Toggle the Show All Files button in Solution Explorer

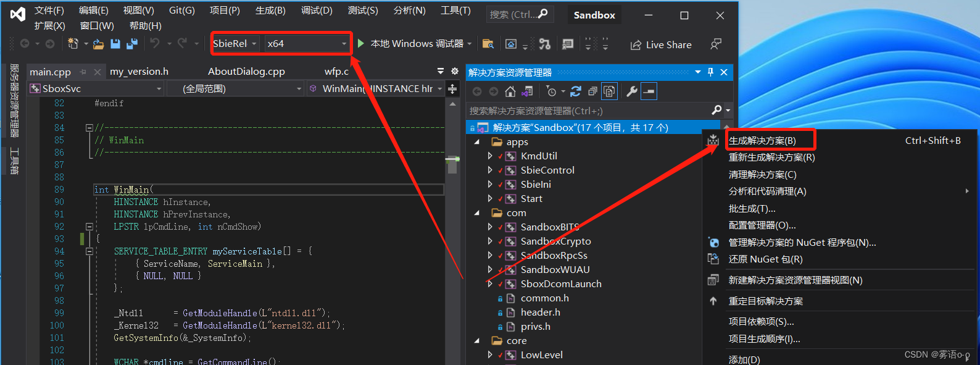[x=609, y=91]
